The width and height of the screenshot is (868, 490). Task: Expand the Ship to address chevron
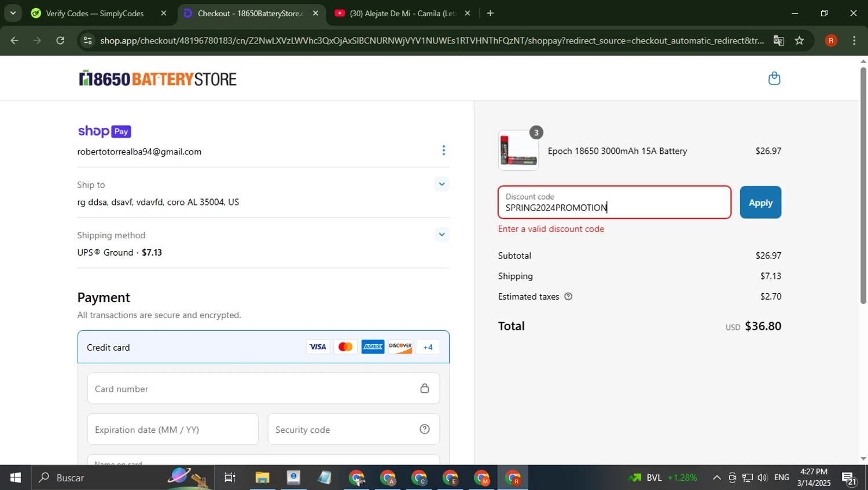442,185
